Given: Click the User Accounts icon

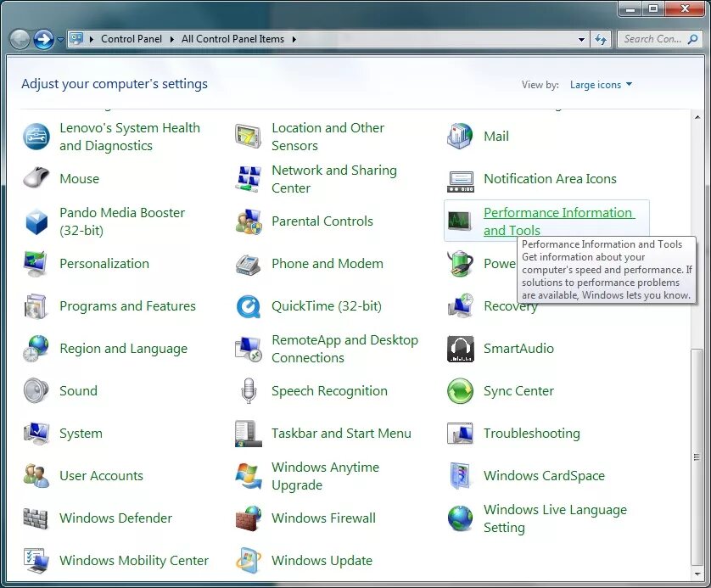Looking at the screenshot, I should click(x=36, y=475).
